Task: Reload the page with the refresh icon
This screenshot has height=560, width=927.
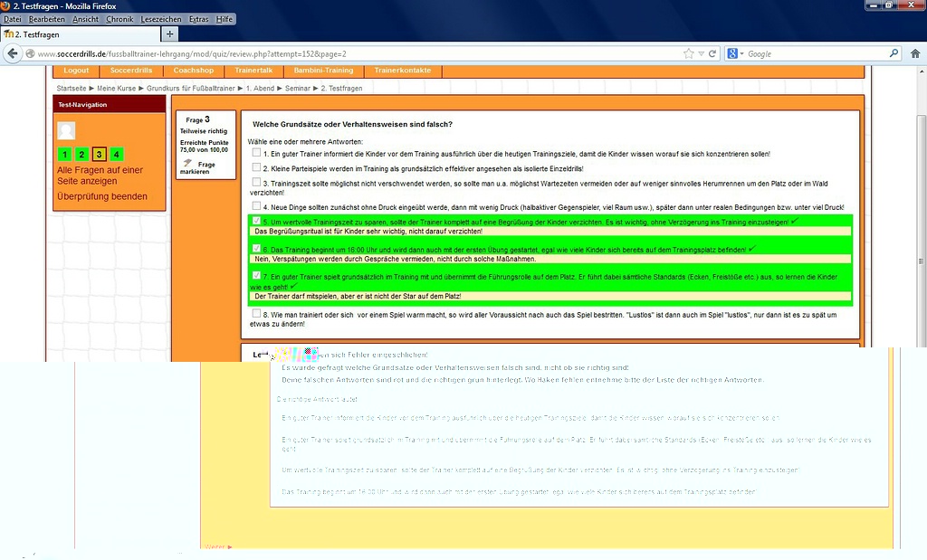Action: click(712, 53)
